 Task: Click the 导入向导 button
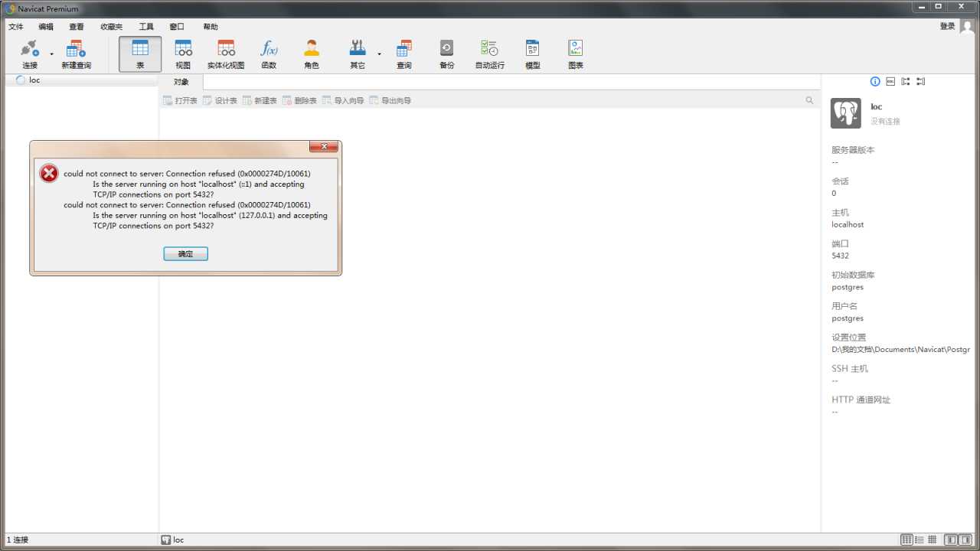(344, 100)
